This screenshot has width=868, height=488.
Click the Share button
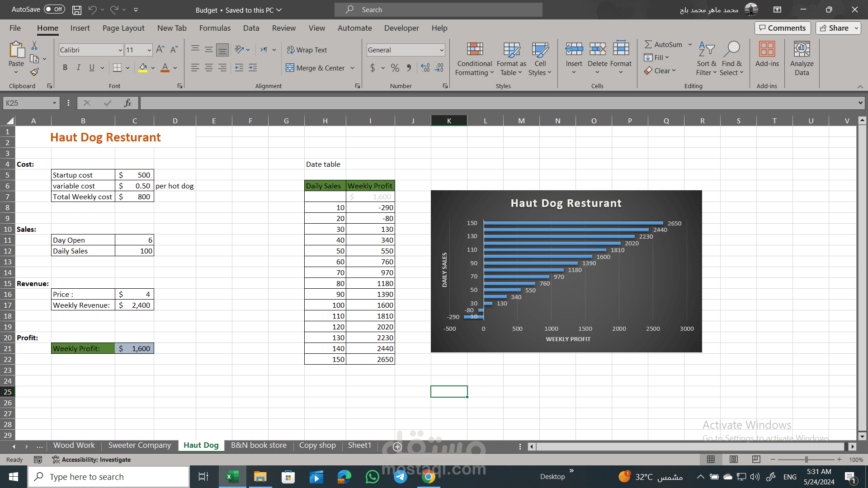tap(834, 28)
